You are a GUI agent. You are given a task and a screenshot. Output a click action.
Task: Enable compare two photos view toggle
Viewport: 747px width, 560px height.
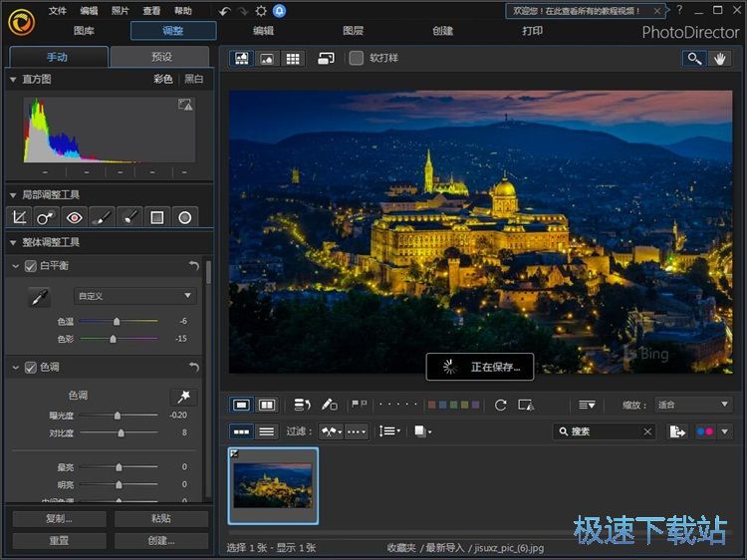click(x=266, y=406)
